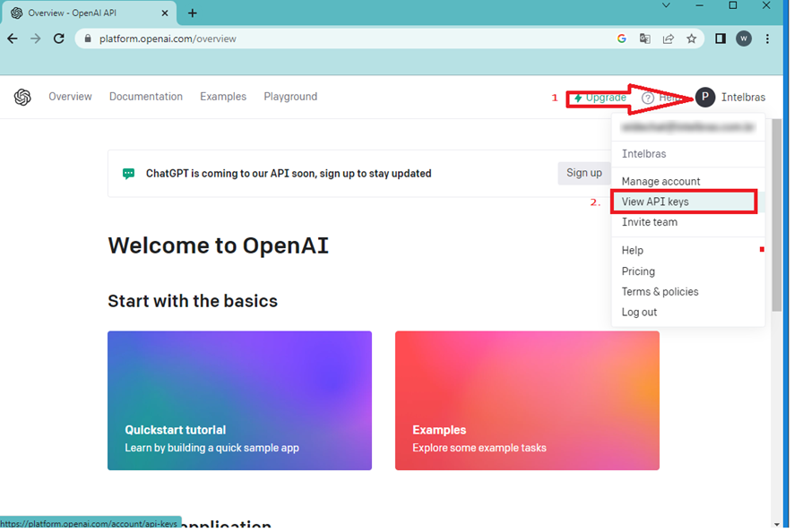
Task: Select Help in the account dropdown menu
Action: (x=687, y=251)
